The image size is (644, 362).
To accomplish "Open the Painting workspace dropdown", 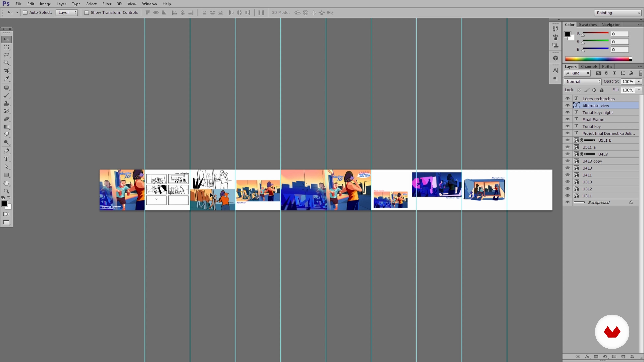I will [x=618, y=13].
